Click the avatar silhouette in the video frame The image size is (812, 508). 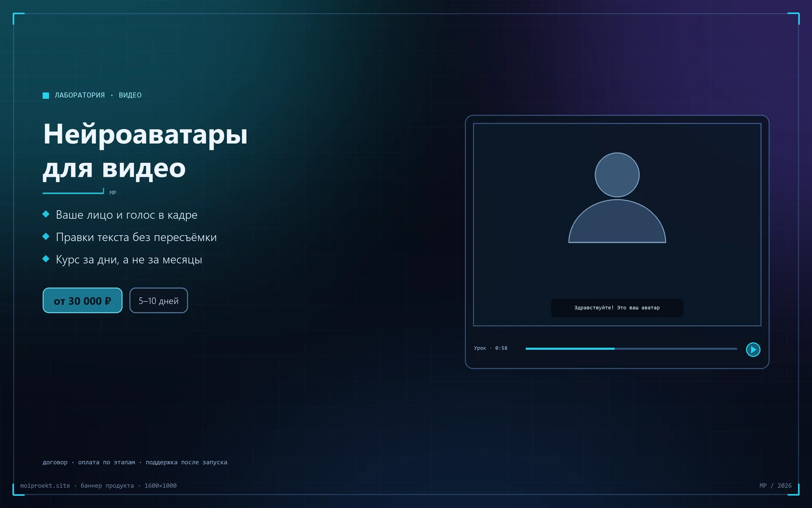click(x=617, y=198)
